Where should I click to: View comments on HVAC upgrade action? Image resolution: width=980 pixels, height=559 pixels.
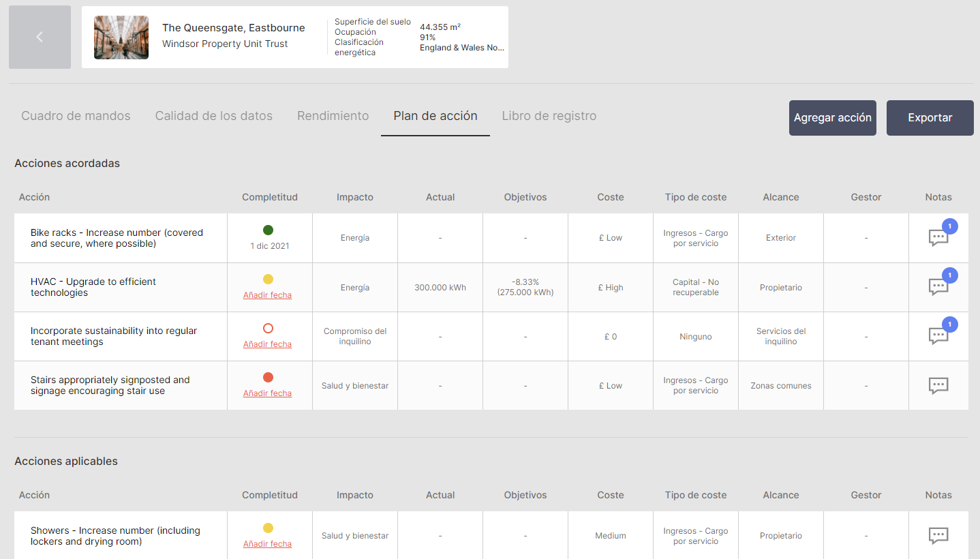click(938, 287)
